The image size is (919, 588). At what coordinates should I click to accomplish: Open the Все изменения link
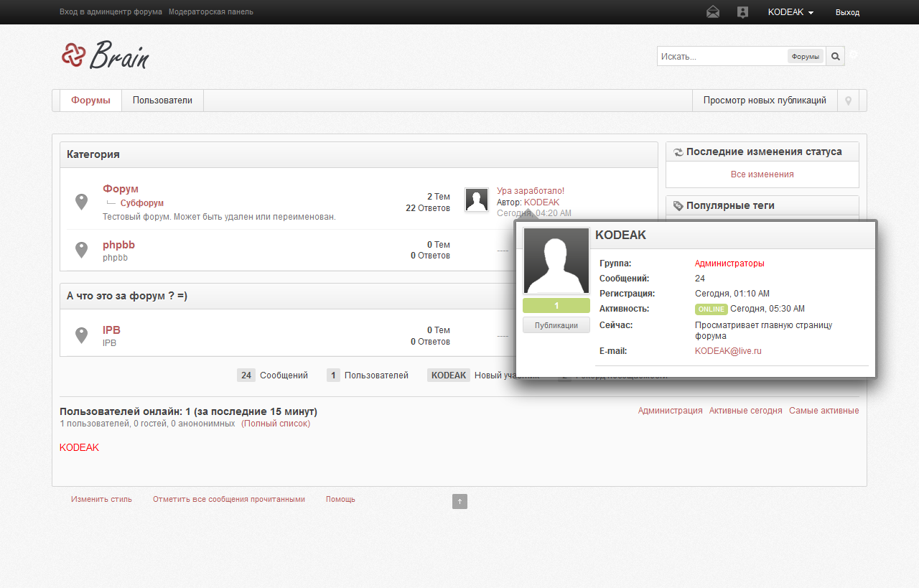click(762, 174)
